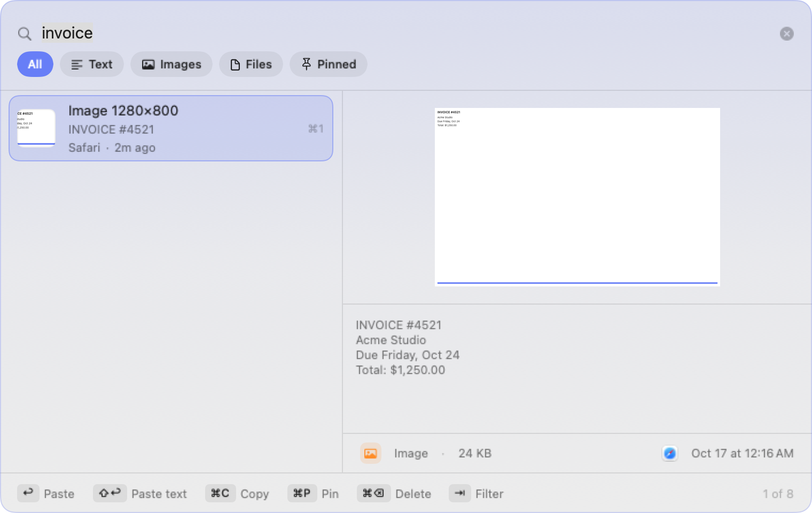Click the Paste text shift-return button
Screen dimensions: 812x513
110,493
